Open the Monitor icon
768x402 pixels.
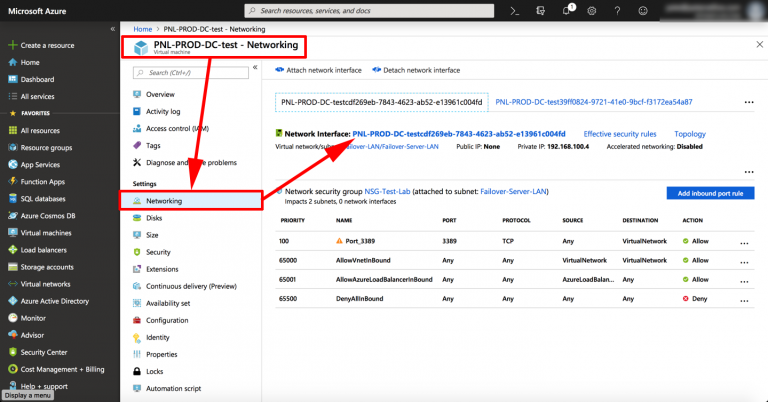coord(13,318)
